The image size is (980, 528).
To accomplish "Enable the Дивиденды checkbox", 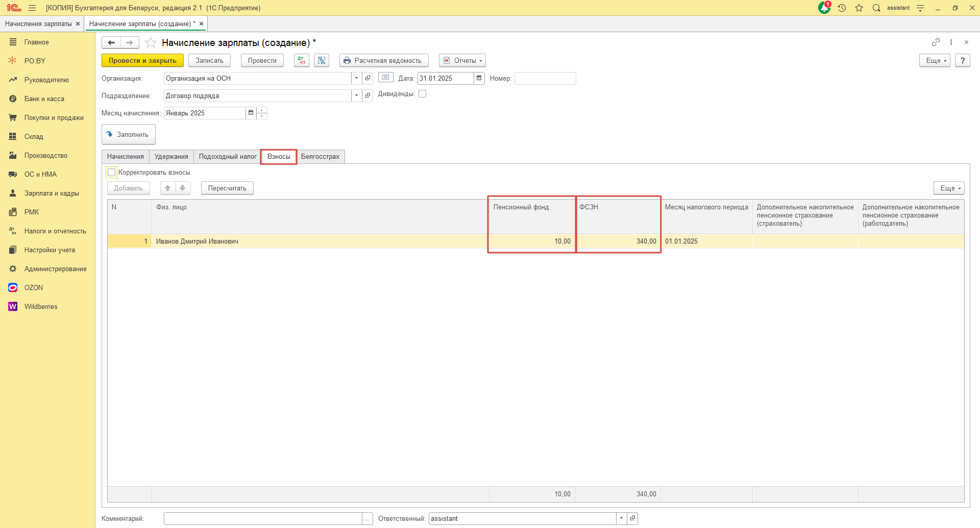I will click(422, 94).
